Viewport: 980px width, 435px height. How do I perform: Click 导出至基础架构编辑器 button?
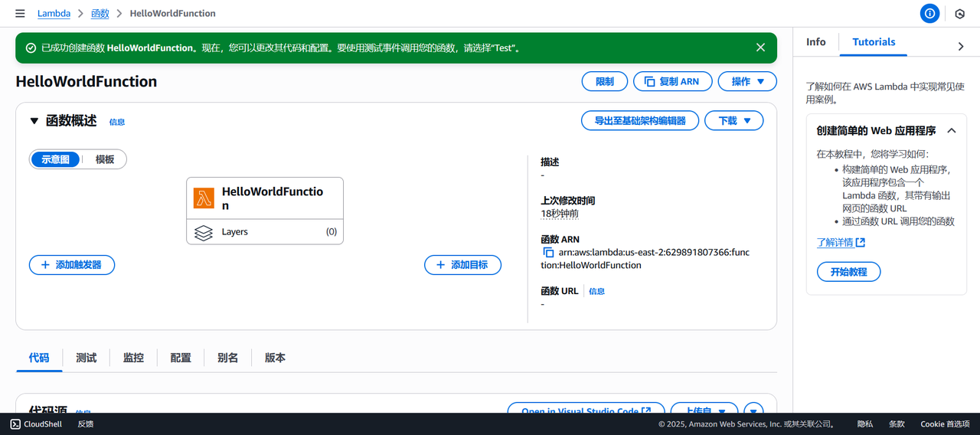tap(640, 120)
